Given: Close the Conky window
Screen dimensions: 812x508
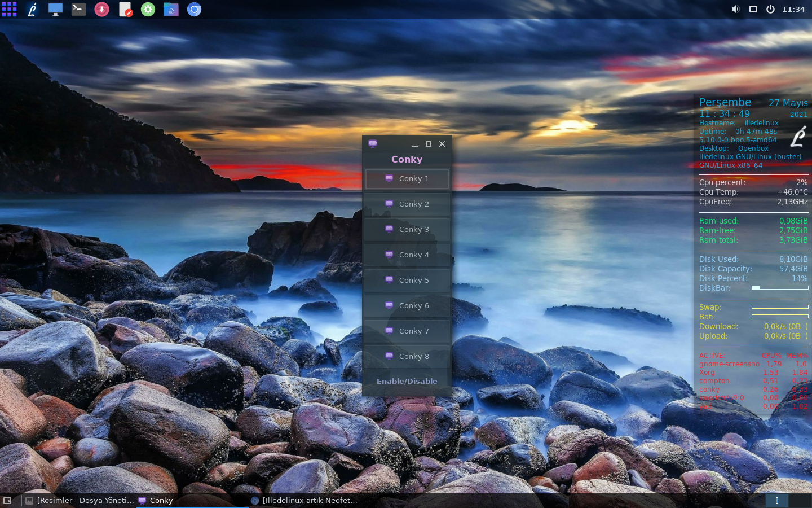Looking at the screenshot, I should 442,144.
